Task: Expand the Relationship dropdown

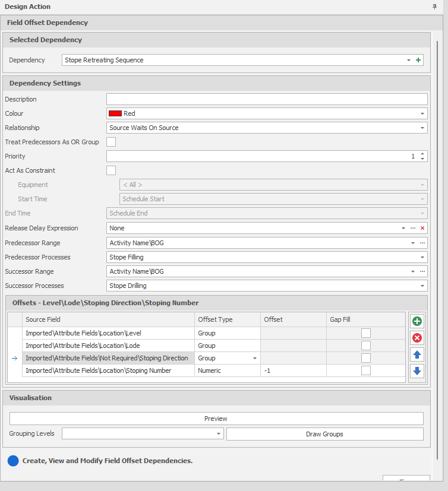Action: (x=422, y=128)
